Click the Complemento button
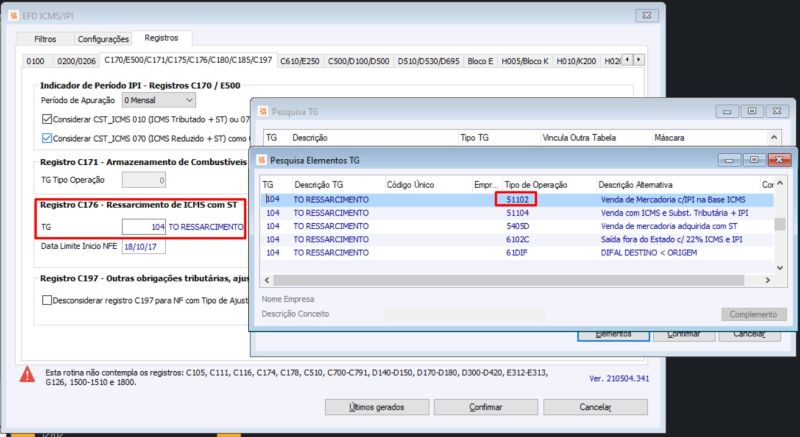 pos(754,314)
